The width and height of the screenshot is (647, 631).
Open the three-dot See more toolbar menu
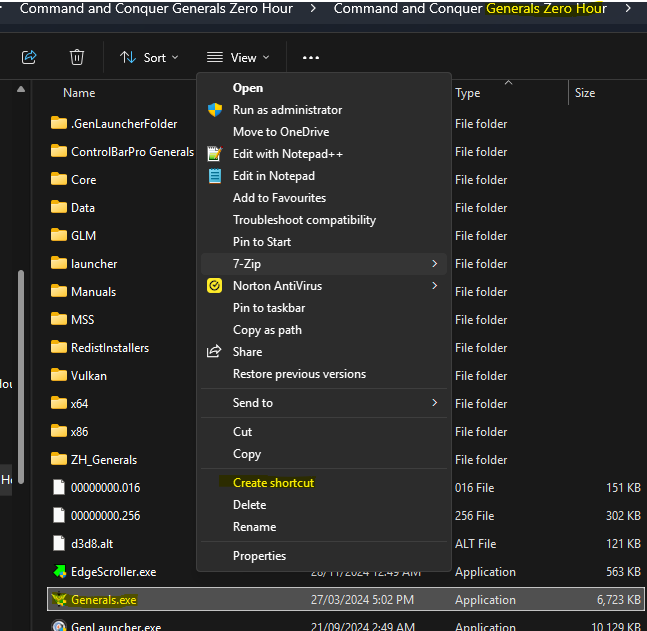pyautogui.click(x=310, y=58)
